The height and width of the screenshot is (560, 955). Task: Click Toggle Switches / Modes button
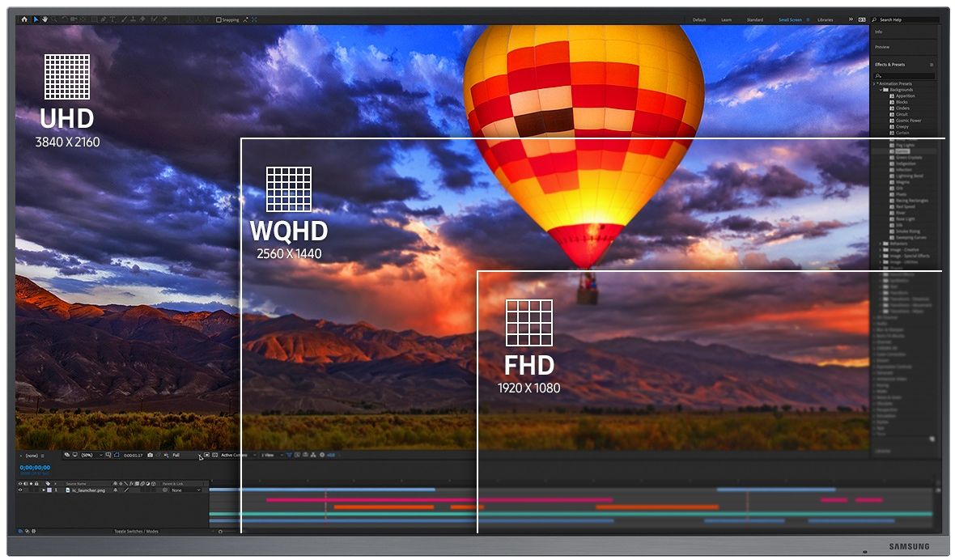(137, 532)
